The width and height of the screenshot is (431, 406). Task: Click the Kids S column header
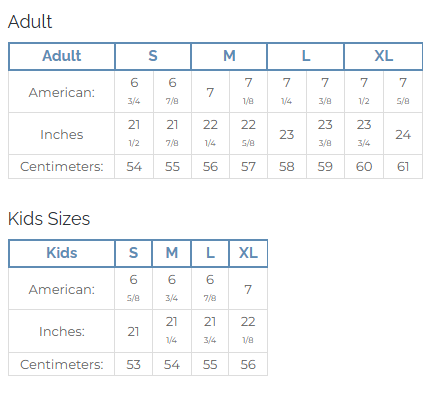tap(133, 253)
